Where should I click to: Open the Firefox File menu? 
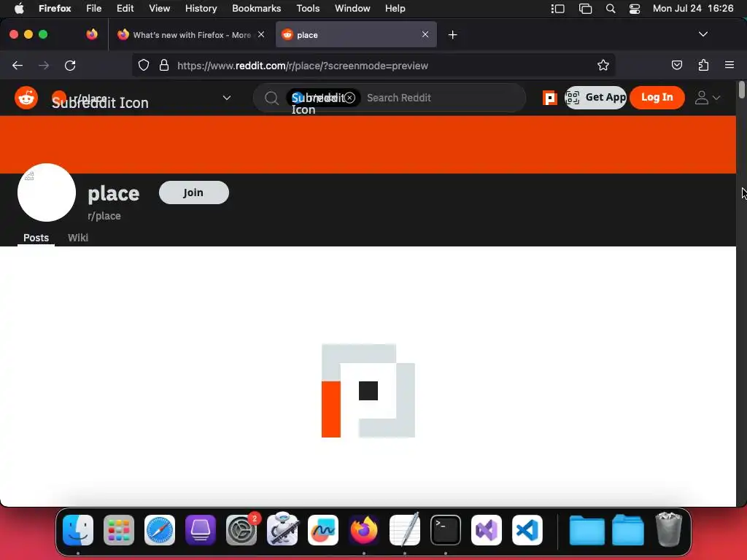tap(94, 8)
